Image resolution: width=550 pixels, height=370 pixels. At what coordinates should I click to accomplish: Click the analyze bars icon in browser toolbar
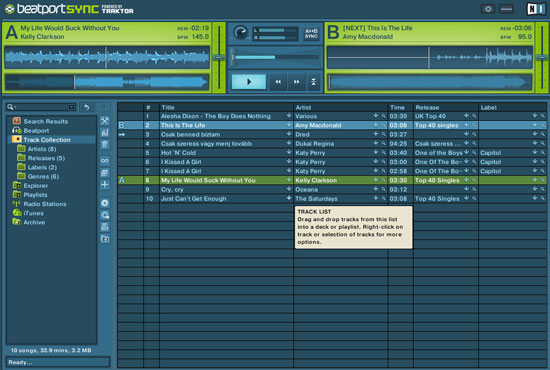coord(105,132)
